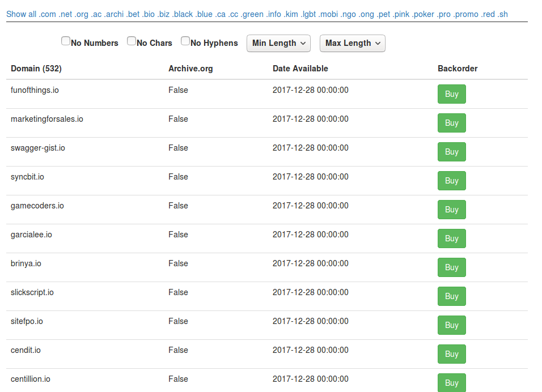Toggle the No Hyphens checkbox
This screenshot has width=542, height=392.
coord(185,41)
